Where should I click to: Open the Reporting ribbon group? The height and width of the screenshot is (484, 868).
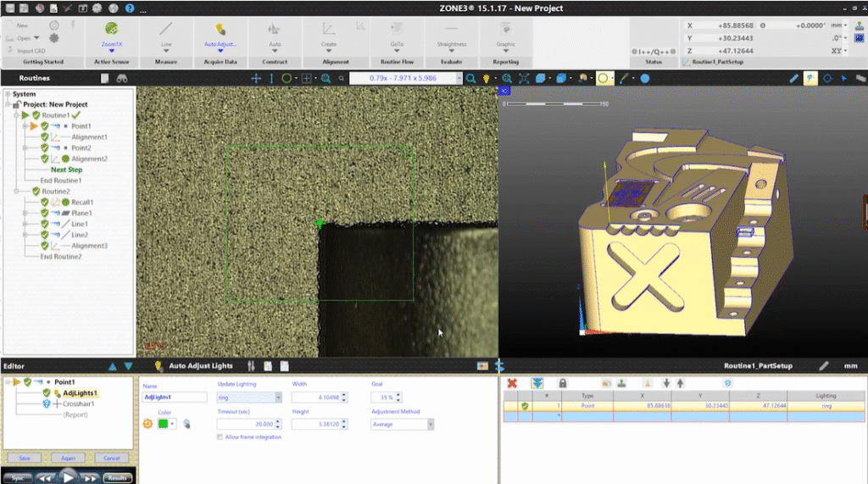pyautogui.click(x=505, y=62)
